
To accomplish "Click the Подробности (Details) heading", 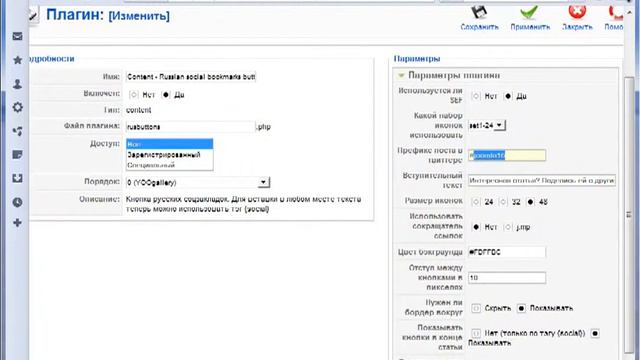I will point(52,59).
